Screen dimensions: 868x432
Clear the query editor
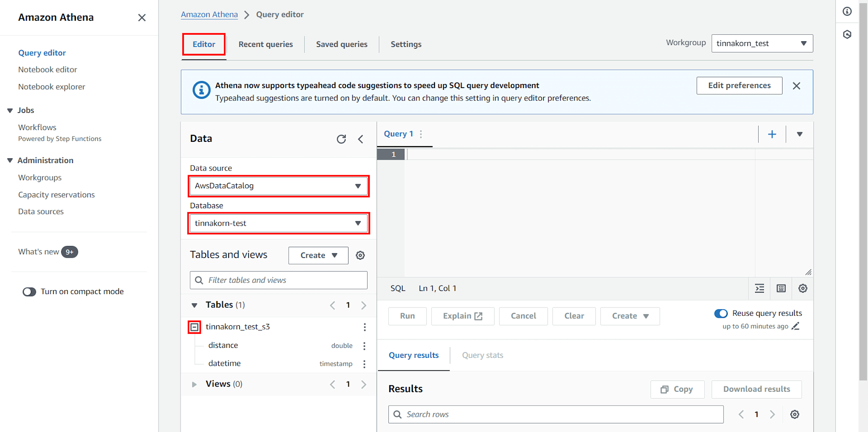click(574, 316)
